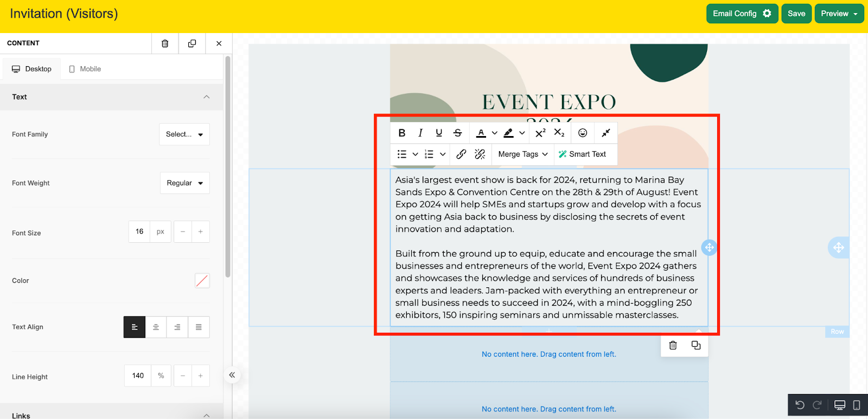The height and width of the screenshot is (419, 868).
Task: Undo the last change
Action: tap(800, 405)
